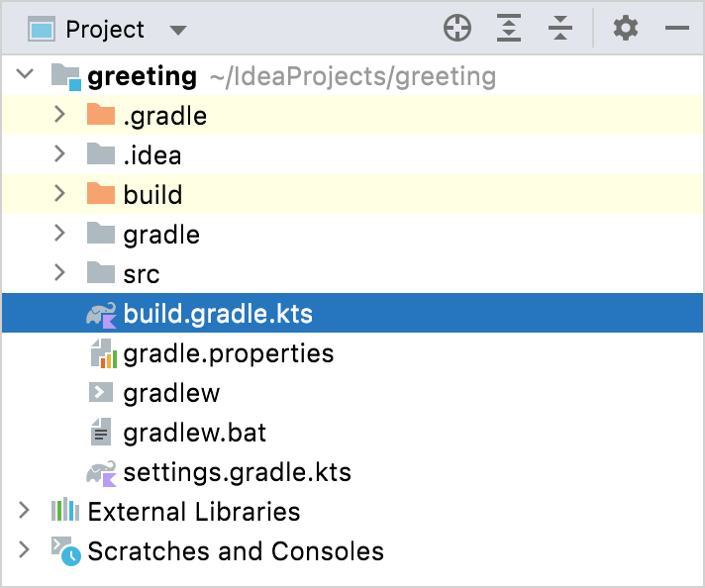
Task: Click the gray gradle folder icon
Action: point(101,233)
